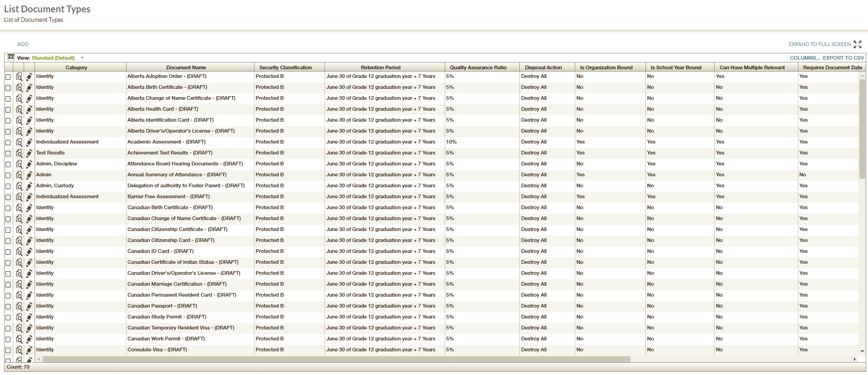Screen dimensions: 868x375
Task: Edit the Annual Summary of Attendance row
Action: (x=29, y=175)
